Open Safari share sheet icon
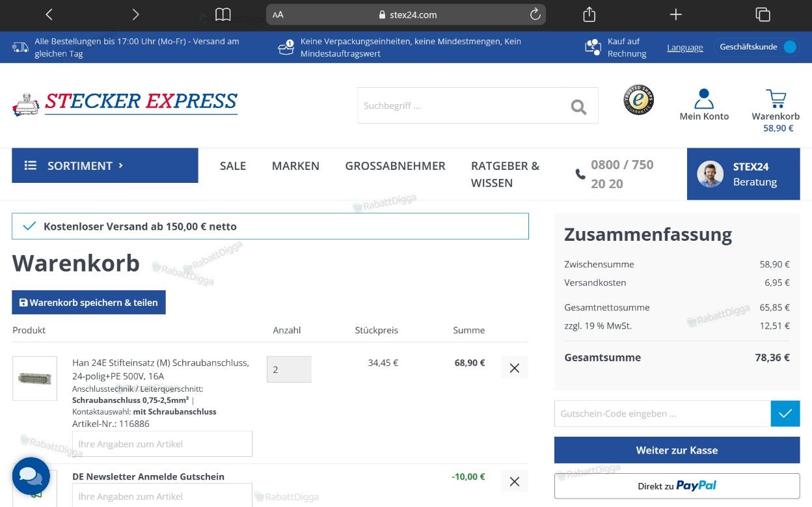Screen dimensions: 812x507 tap(589, 14)
